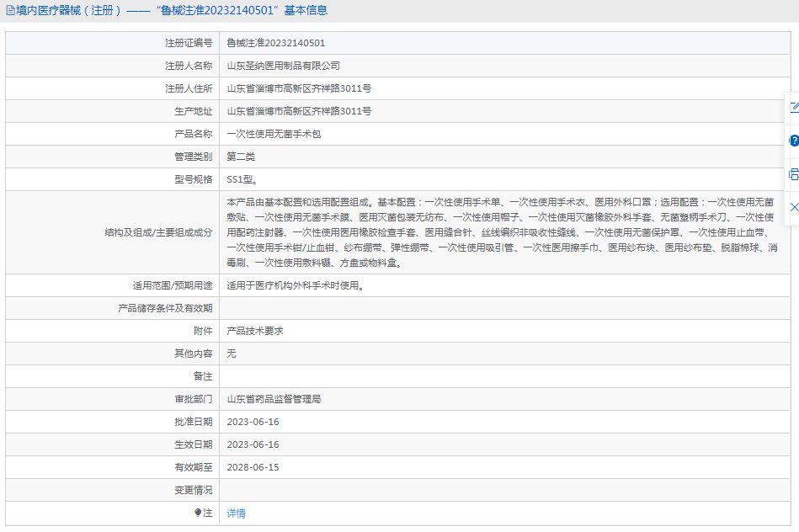The width and height of the screenshot is (799, 532).
Task: Open the blue question mark help icon
Action: pyautogui.click(x=794, y=141)
